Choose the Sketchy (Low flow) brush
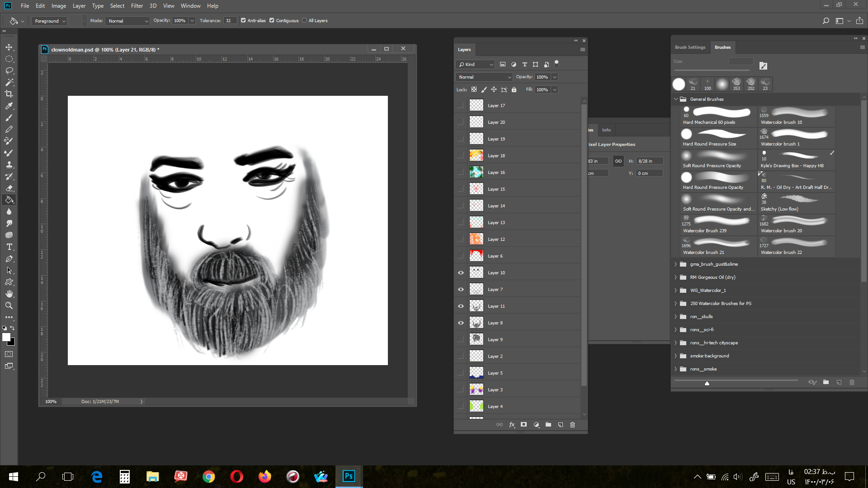This screenshot has height=488, width=868. (x=797, y=203)
